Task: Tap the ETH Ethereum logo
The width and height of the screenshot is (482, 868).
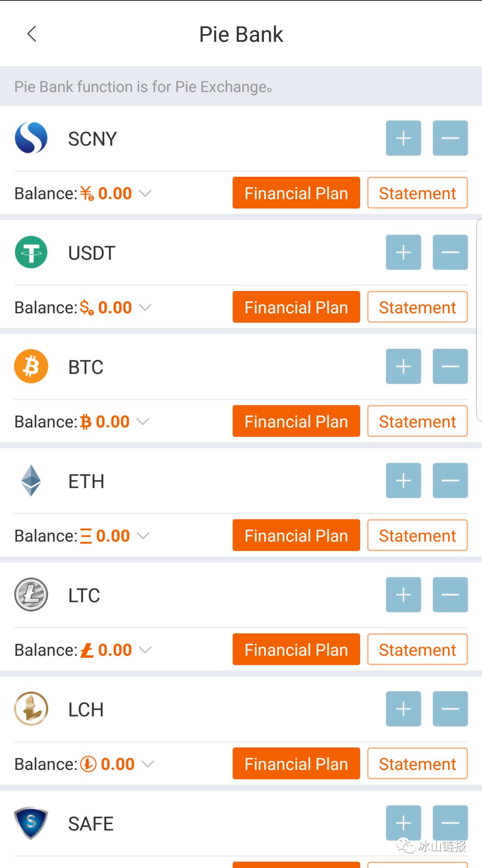Action: click(31, 481)
